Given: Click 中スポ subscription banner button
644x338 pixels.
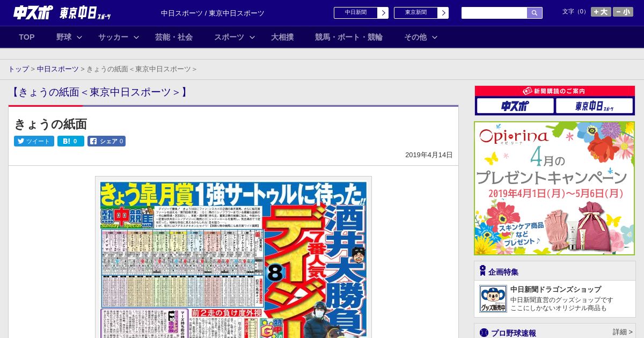Looking at the screenshot, I should 515,106.
